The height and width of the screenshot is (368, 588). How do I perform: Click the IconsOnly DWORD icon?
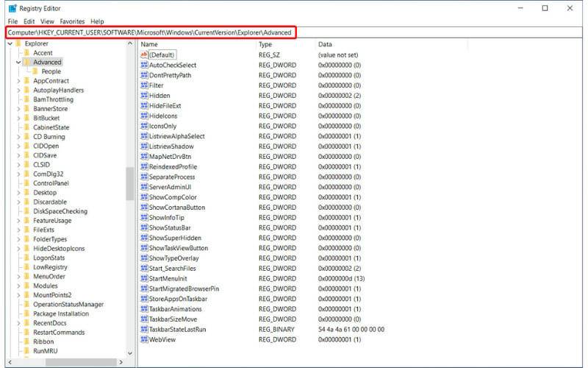[x=144, y=126]
